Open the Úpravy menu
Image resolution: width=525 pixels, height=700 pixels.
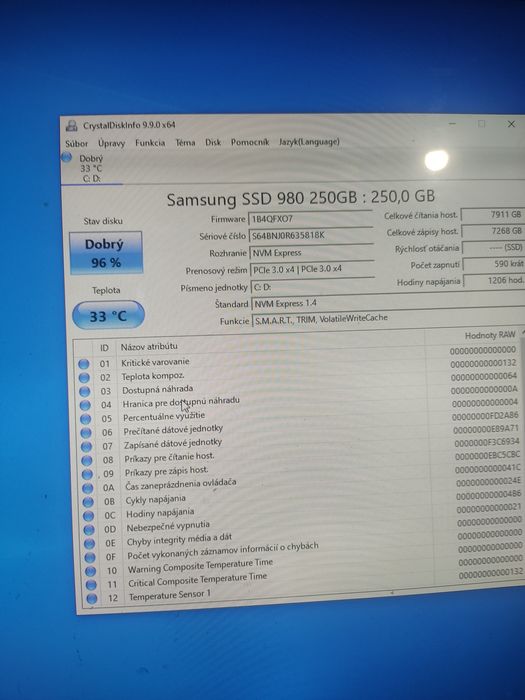pos(112,143)
